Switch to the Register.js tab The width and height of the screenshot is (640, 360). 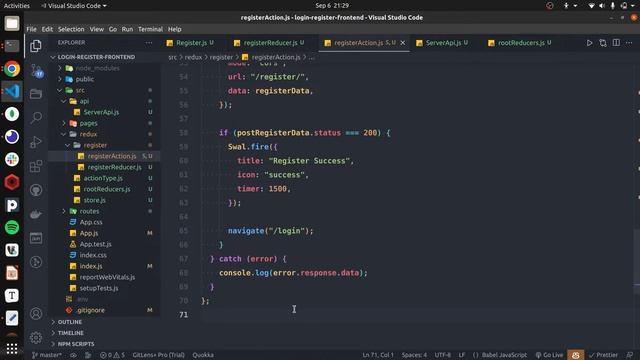[x=190, y=43]
